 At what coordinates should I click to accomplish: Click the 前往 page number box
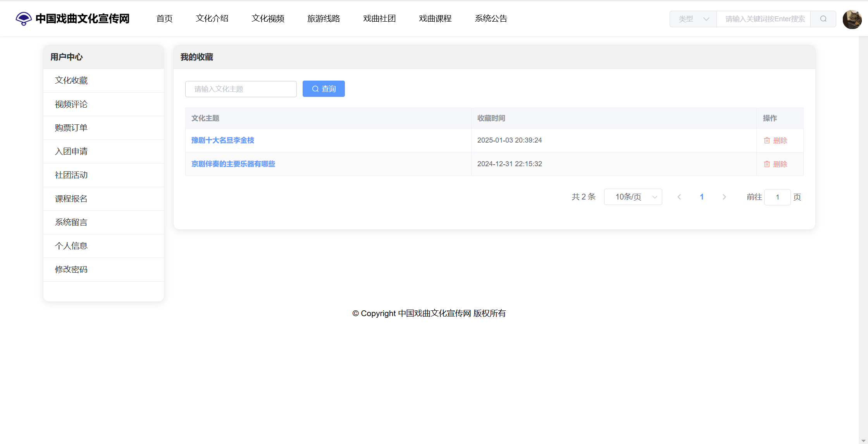(x=777, y=197)
